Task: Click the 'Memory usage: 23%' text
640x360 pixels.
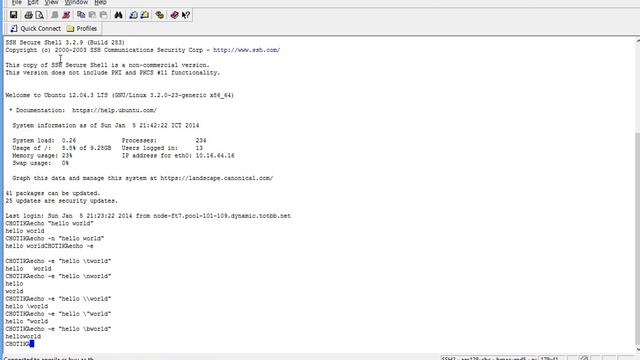Action: 42,156
